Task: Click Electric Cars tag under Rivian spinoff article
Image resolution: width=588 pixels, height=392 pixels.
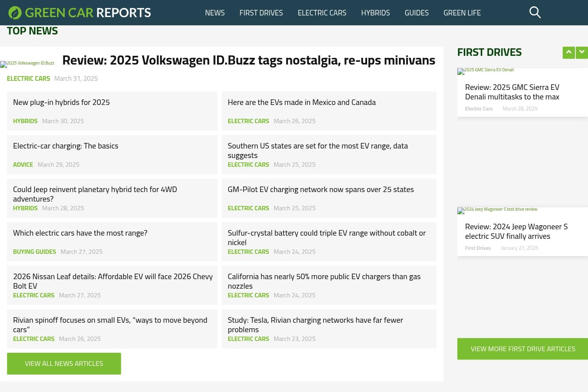Action: [x=34, y=339]
